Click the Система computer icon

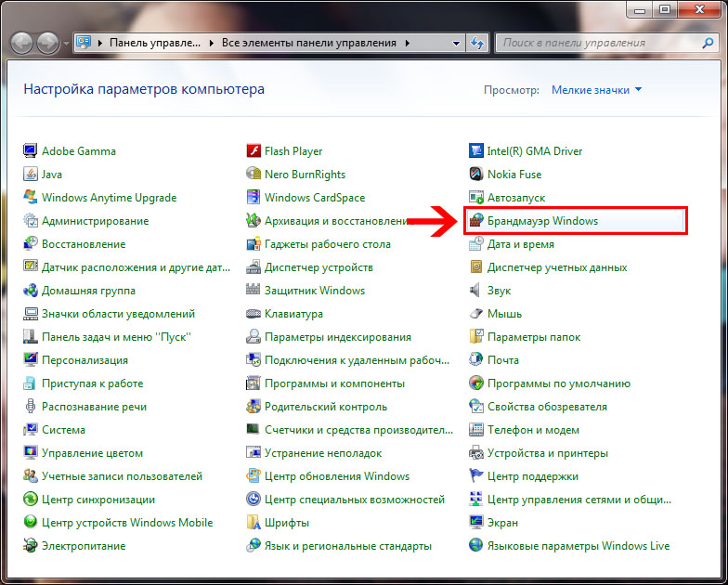pyautogui.click(x=30, y=429)
